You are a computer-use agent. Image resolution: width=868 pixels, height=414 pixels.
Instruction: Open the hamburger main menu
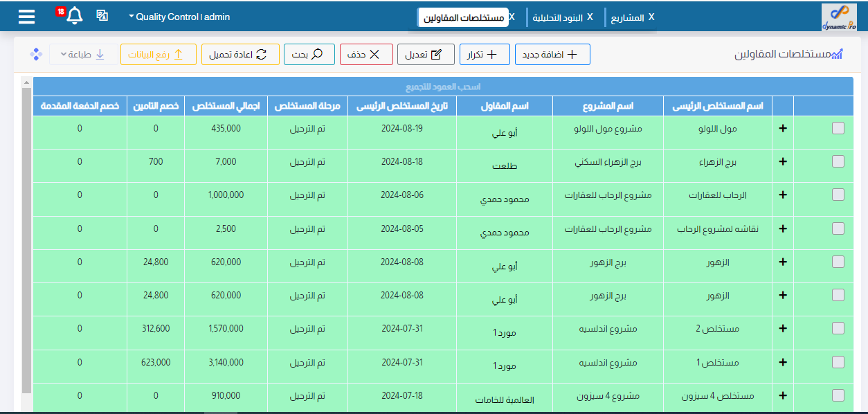pos(26,17)
